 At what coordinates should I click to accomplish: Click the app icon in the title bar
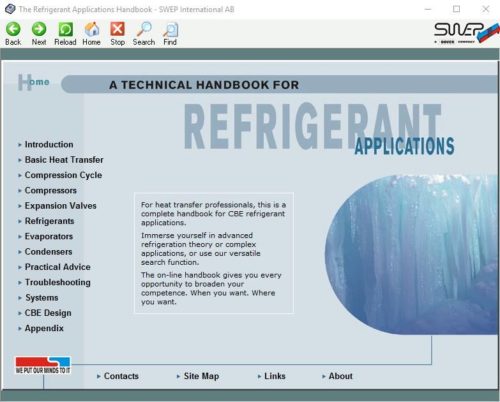click(10, 9)
